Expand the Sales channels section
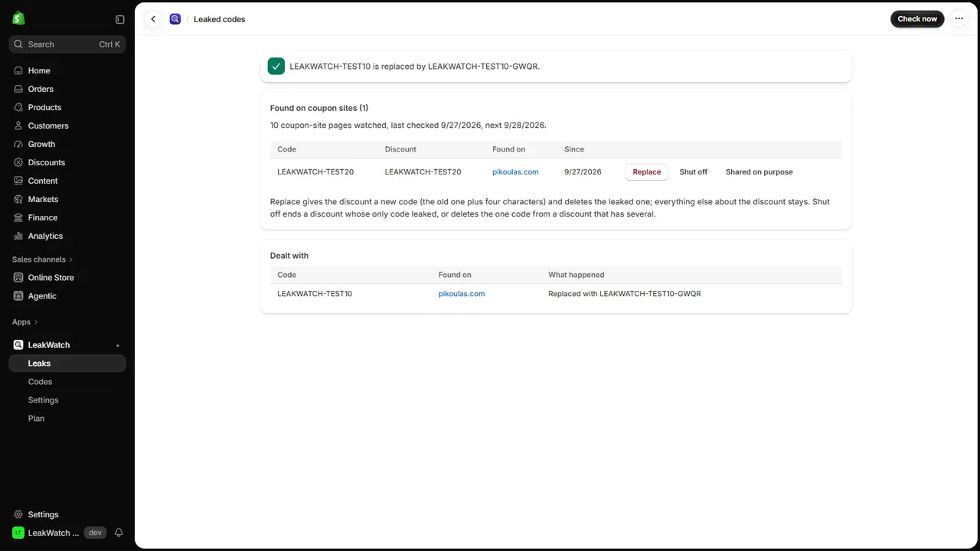The image size is (980, 551). click(43, 259)
